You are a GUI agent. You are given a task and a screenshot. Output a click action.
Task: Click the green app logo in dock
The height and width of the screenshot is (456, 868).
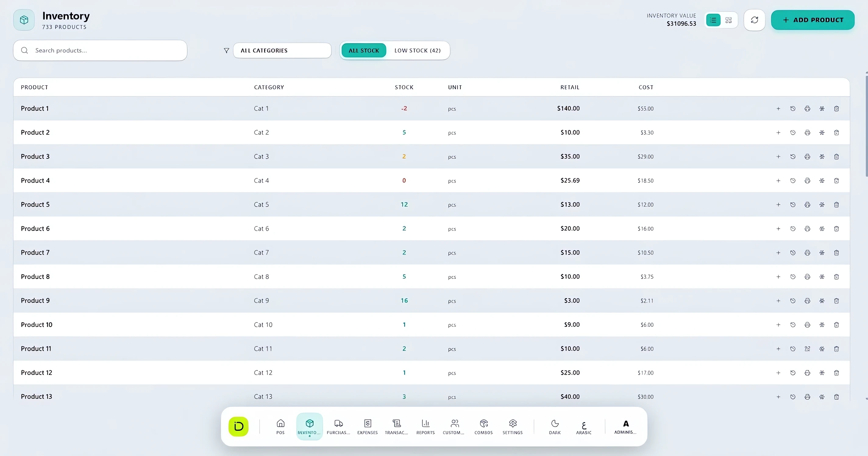click(x=239, y=426)
